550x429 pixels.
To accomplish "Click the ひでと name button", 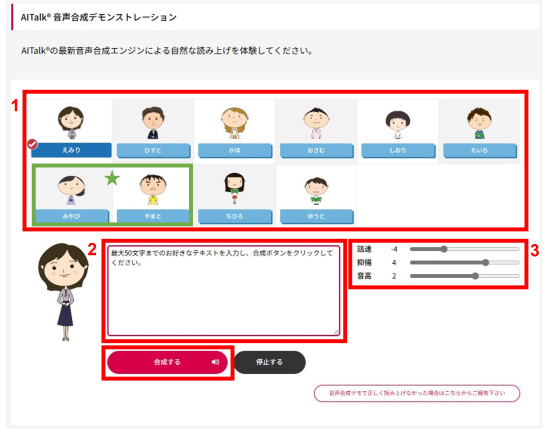I will coord(153,150).
